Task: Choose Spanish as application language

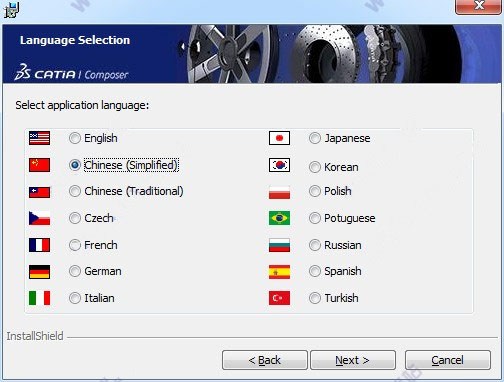Action: [x=315, y=271]
